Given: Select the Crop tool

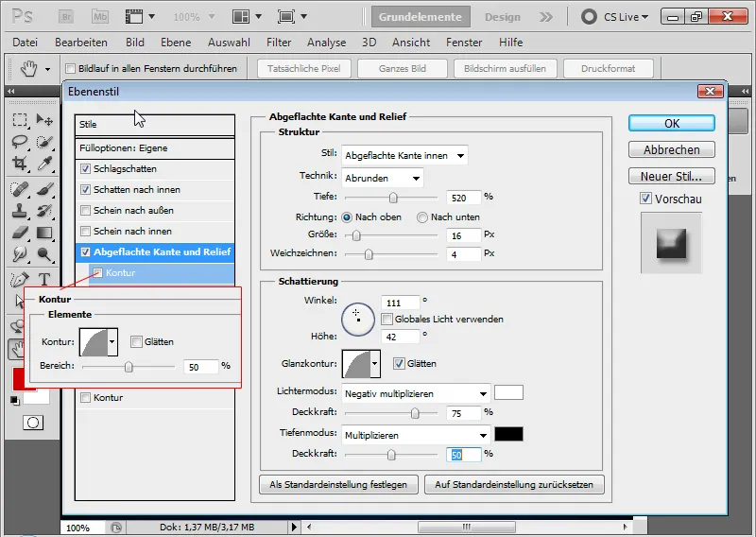Looking at the screenshot, I should tap(20, 163).
